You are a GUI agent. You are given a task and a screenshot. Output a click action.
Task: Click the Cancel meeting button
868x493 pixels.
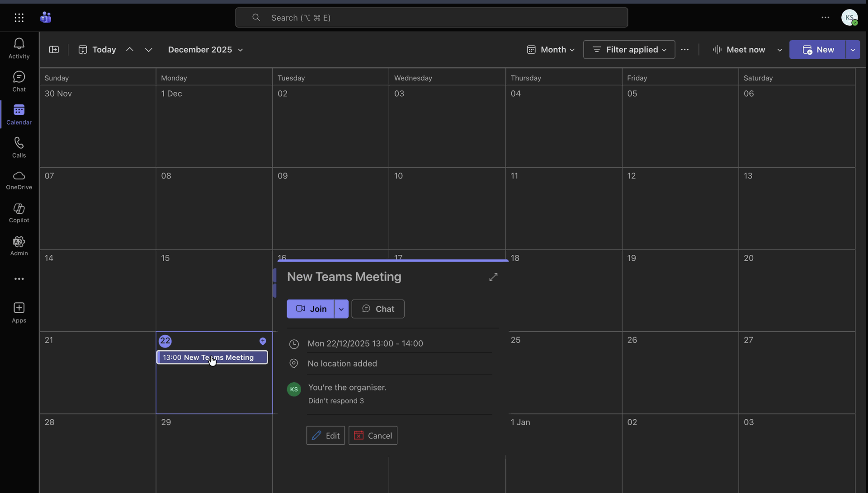(x=373, y=436)
